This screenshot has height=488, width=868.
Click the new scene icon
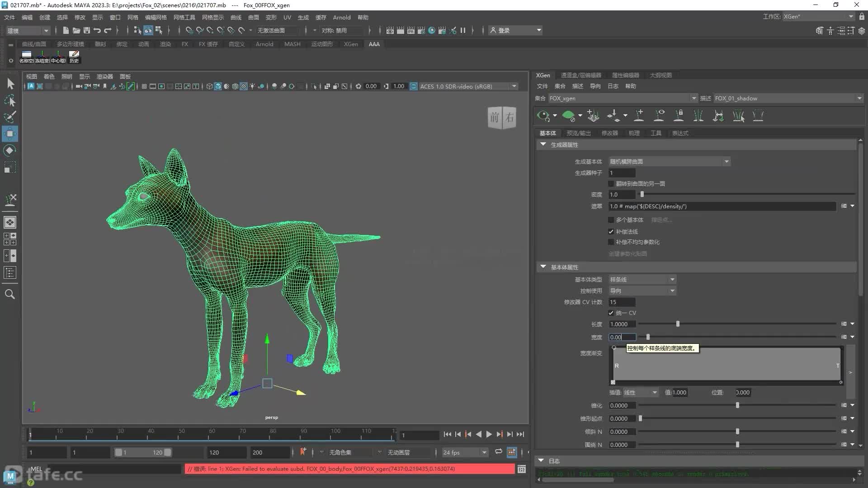pyautogui.click(x=66, y=30)
